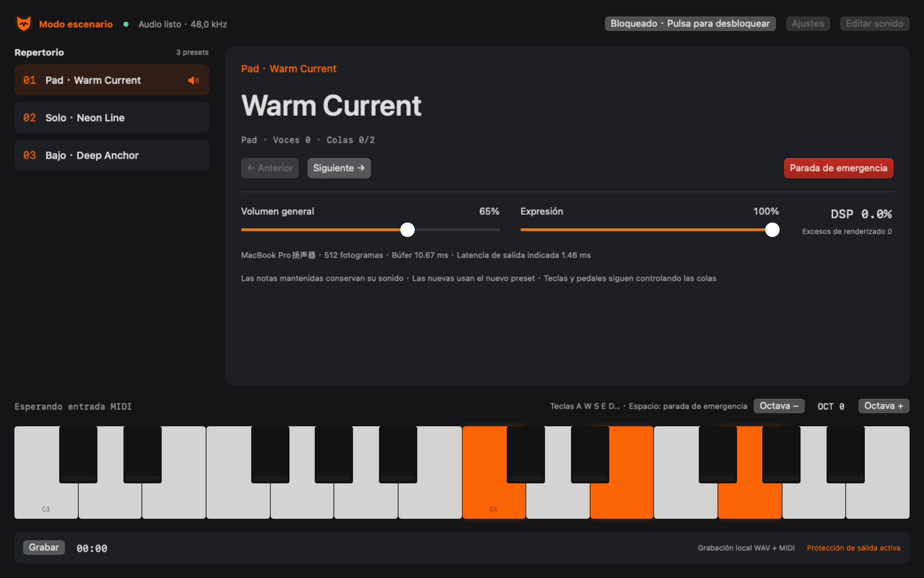Click the 'DSP 0.0%' readout
This screenshot has width=924, height=578.
point(862,214)
